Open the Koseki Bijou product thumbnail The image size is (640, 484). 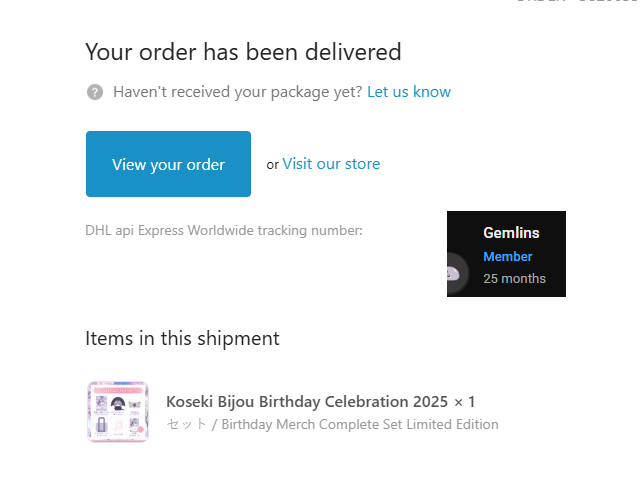(x=118, y=411)
